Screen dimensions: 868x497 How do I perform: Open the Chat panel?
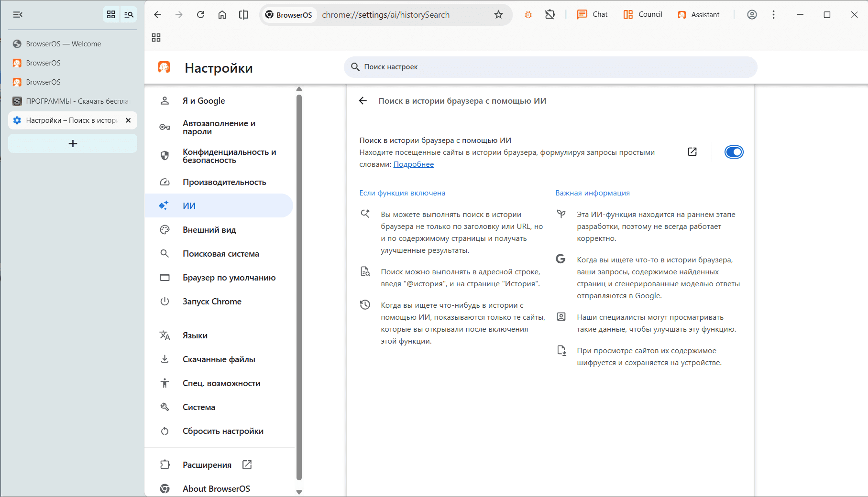[x=592, y=15]
